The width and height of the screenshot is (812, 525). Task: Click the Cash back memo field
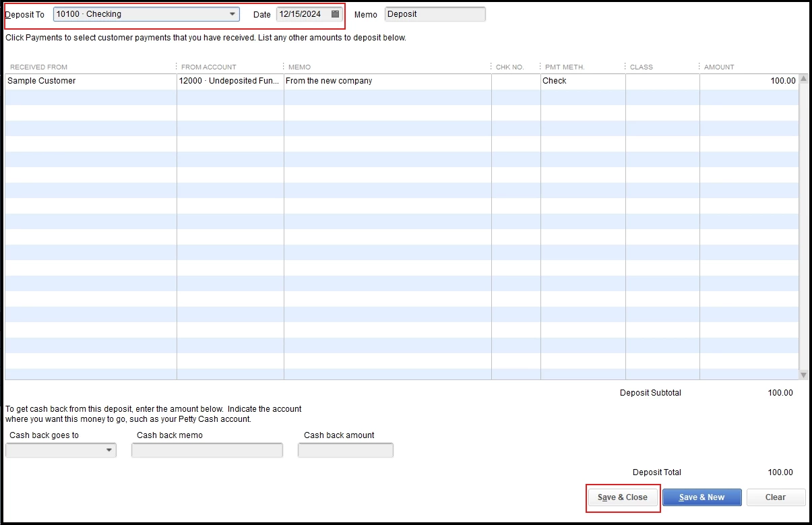pos(207,450)
